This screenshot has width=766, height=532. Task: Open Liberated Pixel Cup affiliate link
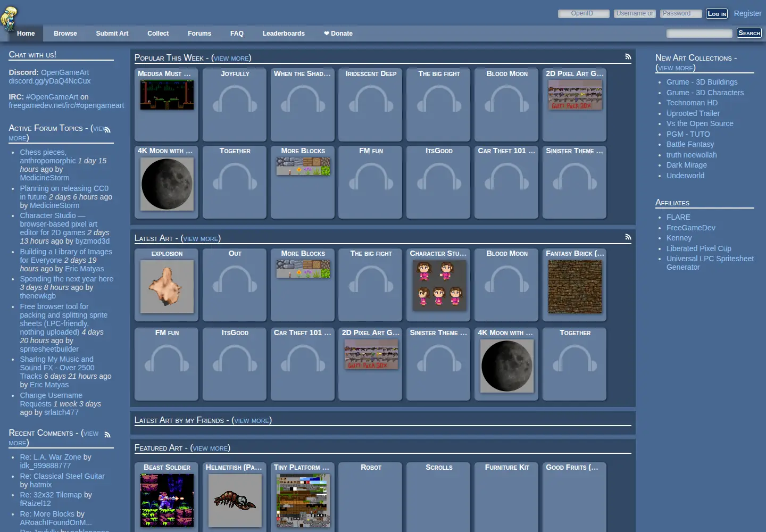(698, 248)
